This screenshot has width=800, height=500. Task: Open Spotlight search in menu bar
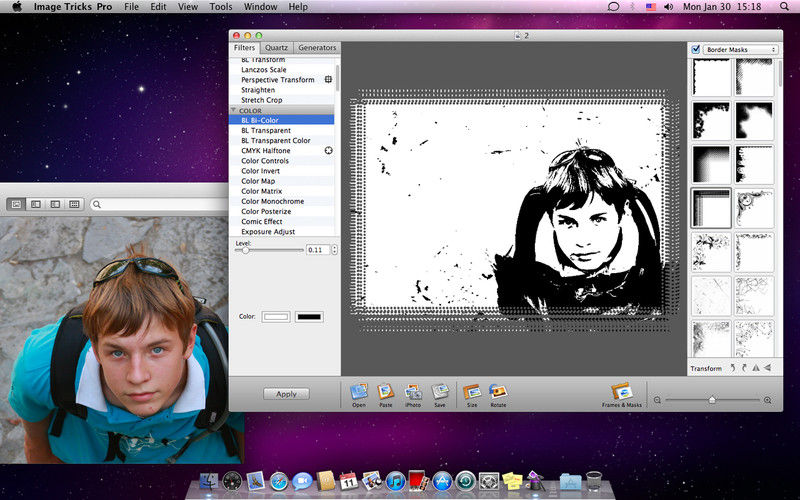click(786, 7)
